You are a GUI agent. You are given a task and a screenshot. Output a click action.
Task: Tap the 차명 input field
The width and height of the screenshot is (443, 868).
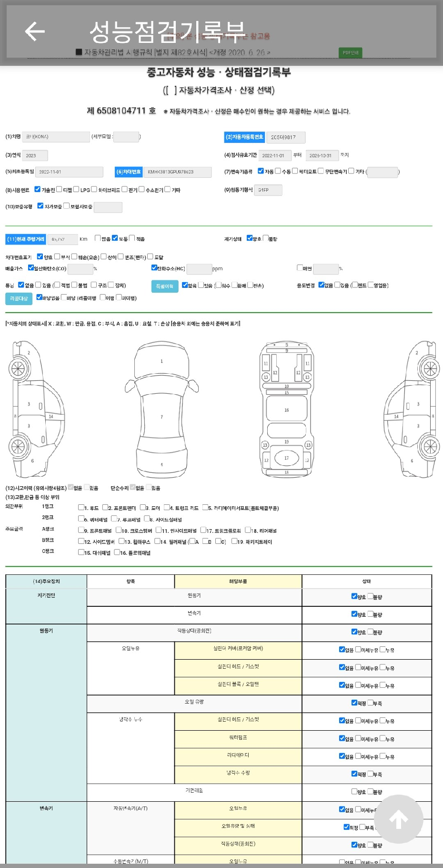click(56, 137)
